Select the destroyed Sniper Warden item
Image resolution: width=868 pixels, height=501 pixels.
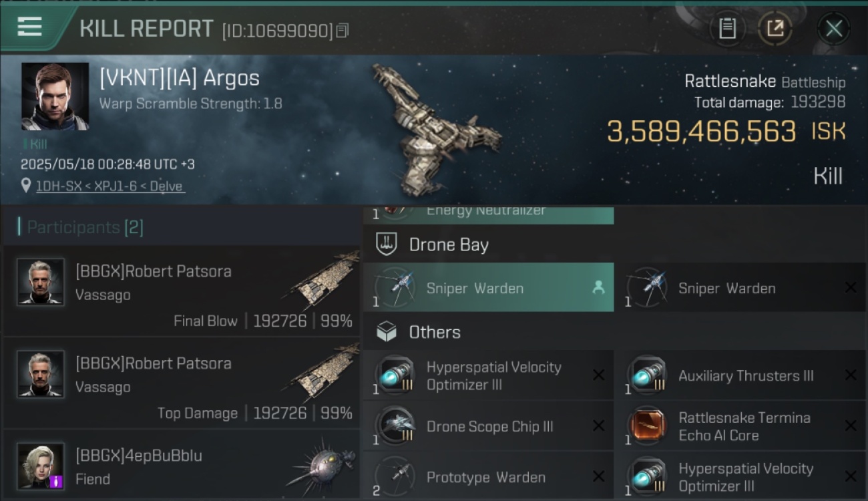[x=740, y=287]
